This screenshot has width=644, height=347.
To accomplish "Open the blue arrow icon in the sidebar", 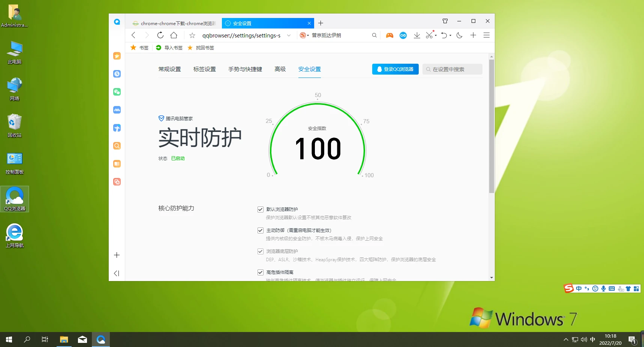I will (117, 128).
